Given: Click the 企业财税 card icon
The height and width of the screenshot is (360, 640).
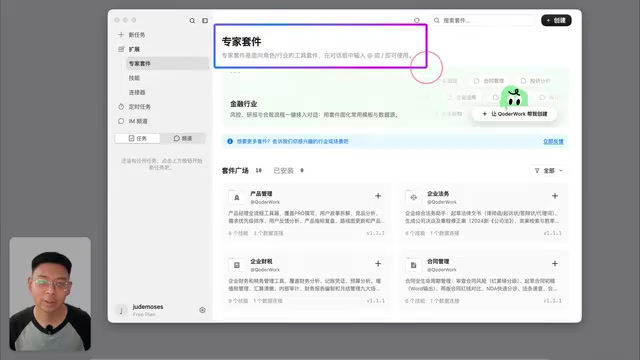Looking at the screenshot, I should coord(237,265).
